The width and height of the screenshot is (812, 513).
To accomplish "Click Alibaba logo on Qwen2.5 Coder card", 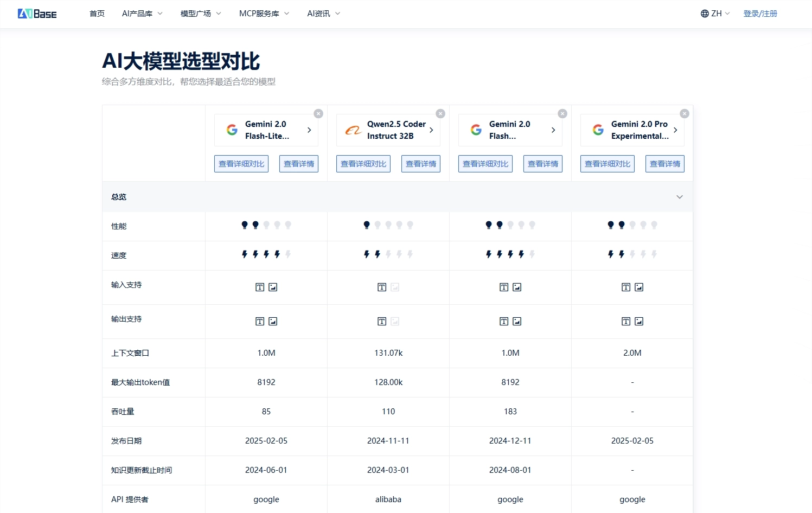I will coord(354,130).
